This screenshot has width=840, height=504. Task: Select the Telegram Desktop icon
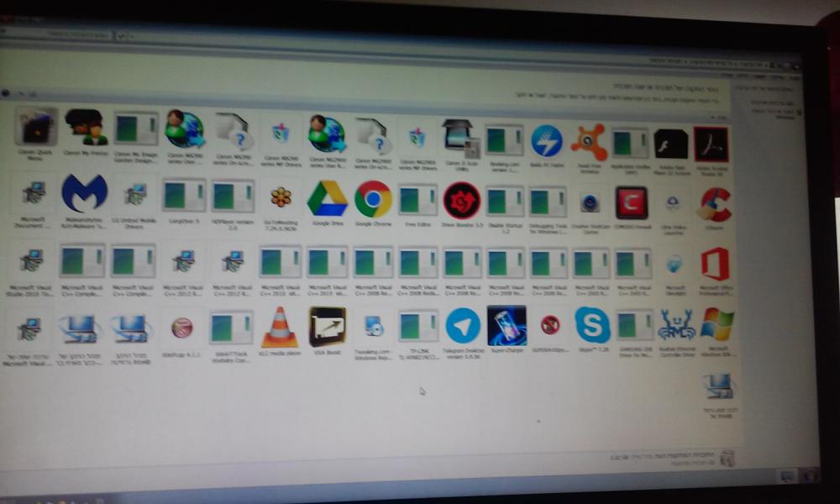click(x=463, y=326)
